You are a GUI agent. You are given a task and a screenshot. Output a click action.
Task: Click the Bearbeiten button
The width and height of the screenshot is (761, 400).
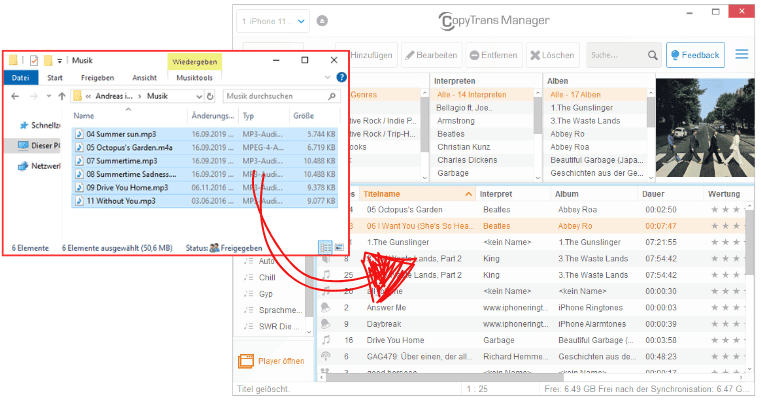pos(431,55)
